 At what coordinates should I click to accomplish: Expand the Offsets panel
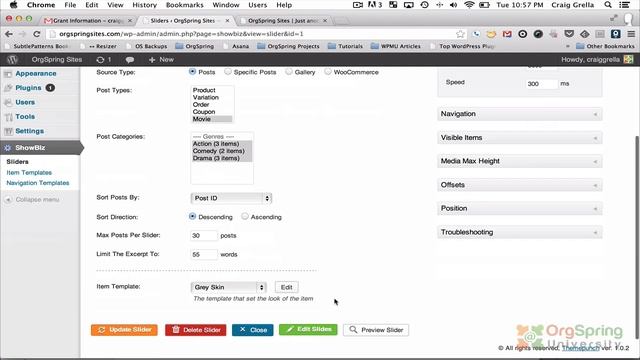[x=520, y=185]
